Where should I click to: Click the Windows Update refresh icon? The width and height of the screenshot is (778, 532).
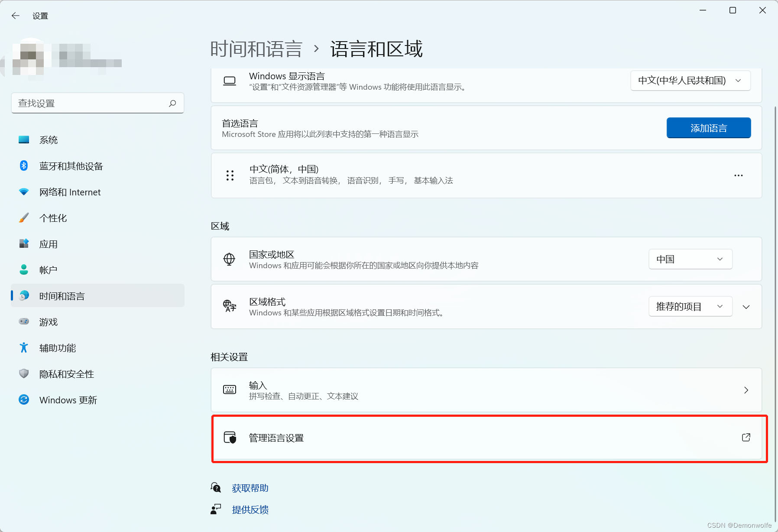[24, 399]
